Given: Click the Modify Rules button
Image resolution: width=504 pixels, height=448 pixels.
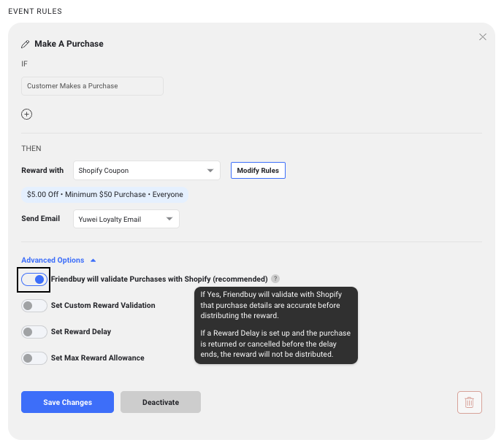Looking at the screenshot, I should tap(258, 171).
